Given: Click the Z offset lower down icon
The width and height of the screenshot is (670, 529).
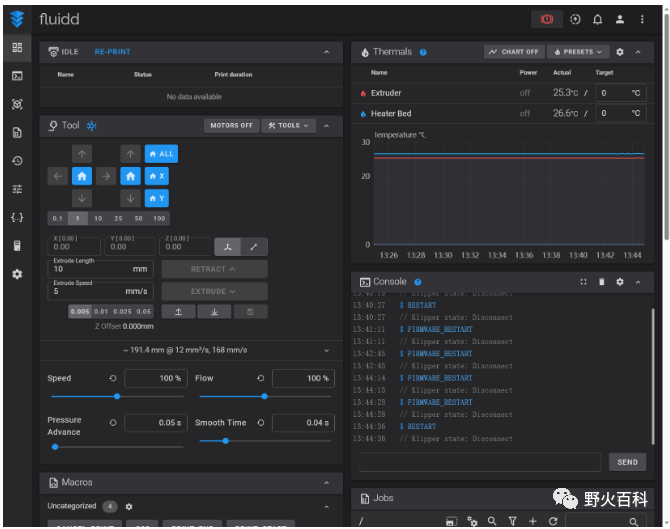Looking at the screenshot, I should tap(214, 312).
